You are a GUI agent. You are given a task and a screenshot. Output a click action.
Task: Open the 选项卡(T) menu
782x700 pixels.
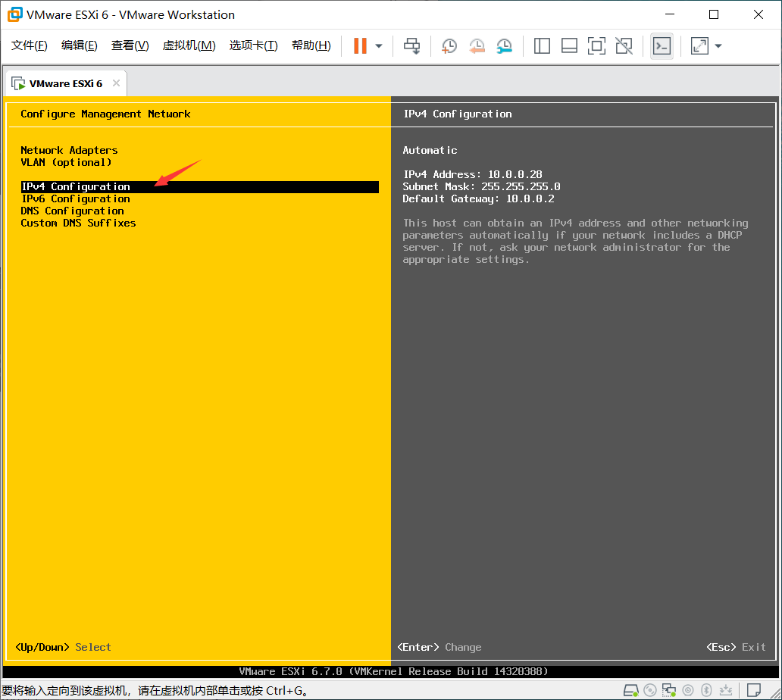[253, 45]
